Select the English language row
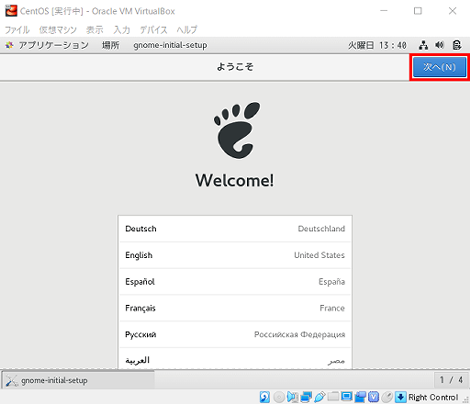Screen dimensions: 470x404 click(235, 255)
